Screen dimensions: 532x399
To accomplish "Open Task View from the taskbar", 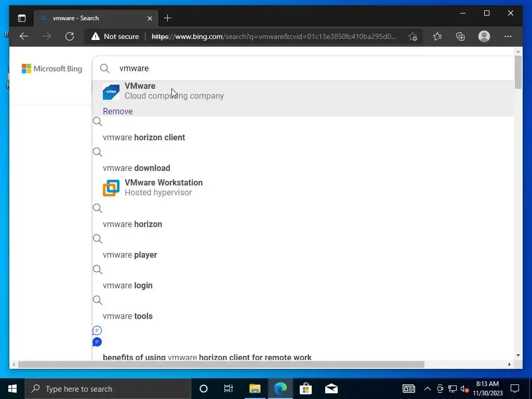I will 229,389.
